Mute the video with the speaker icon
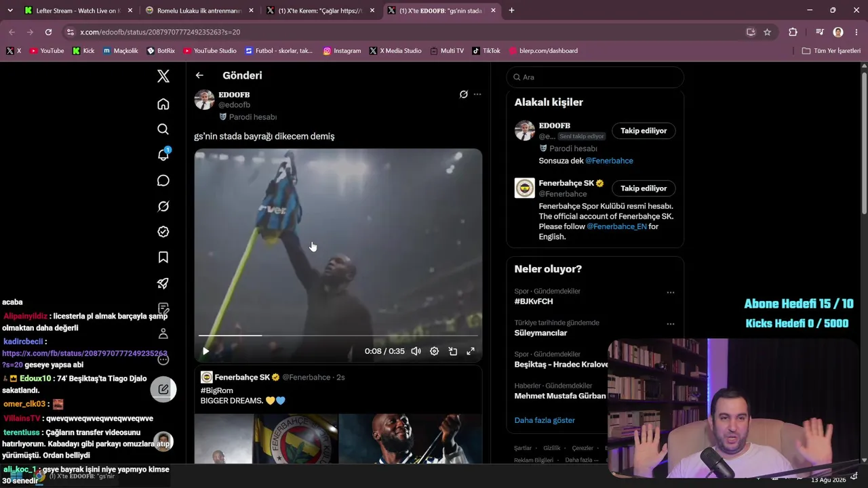The width and height of the screenshot is (868, 488). pos(416,351)
